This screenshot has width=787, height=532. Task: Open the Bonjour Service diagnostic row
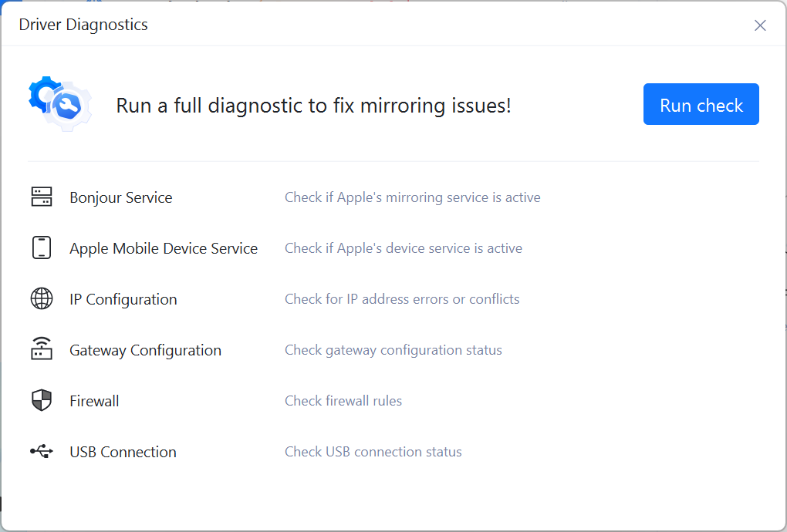pyautogui.click(x=120, y=197)
